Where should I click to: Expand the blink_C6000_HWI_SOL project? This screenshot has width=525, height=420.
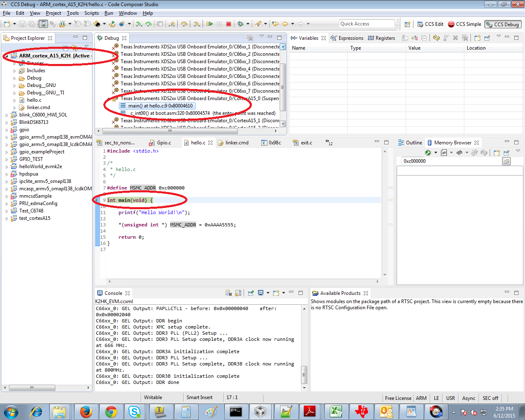pos(7,115)
